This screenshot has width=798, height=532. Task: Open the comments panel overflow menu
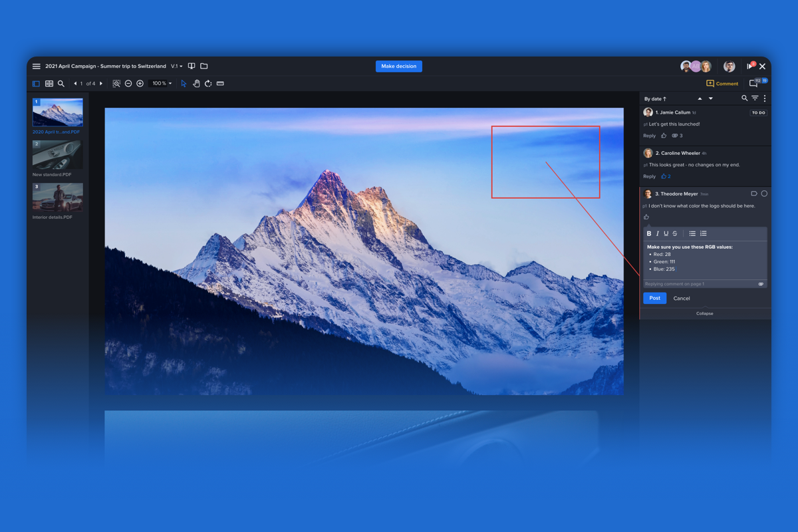[765, 98]
